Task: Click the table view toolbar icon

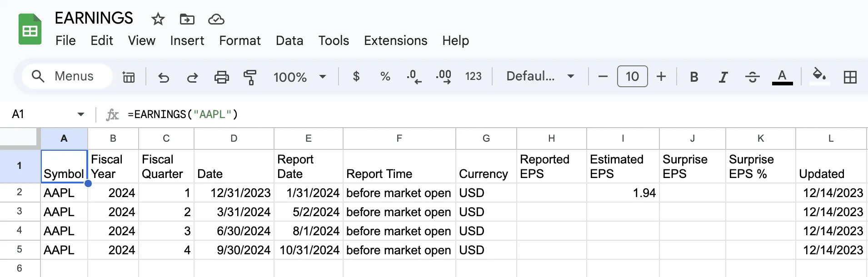Action: [129, 77]
